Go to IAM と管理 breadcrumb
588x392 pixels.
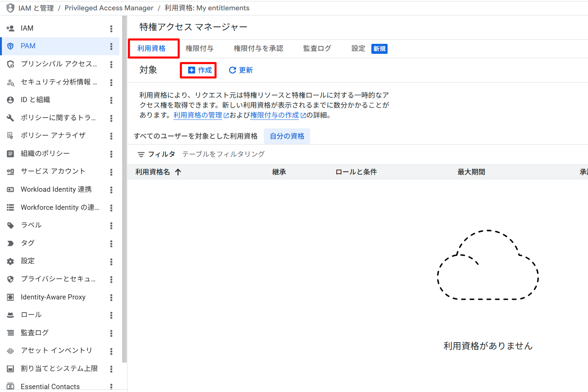coord(36,8)
